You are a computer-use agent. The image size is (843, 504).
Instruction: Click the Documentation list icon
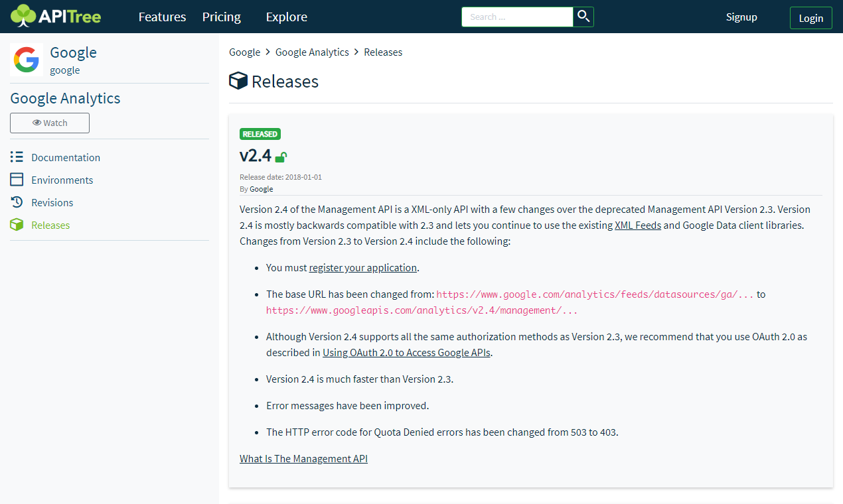click(17, 157)
